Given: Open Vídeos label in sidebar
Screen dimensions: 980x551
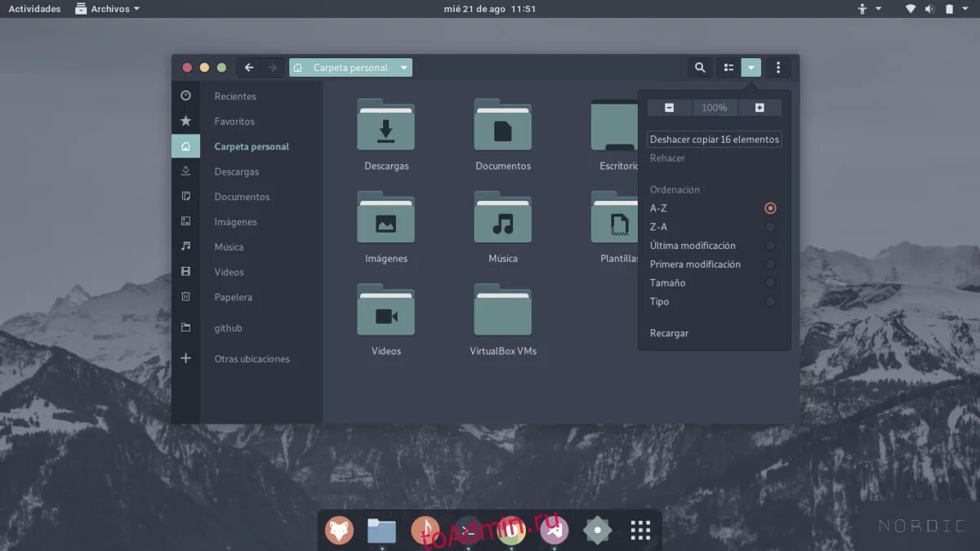Looking at the screenshot, I should [229, 273].
